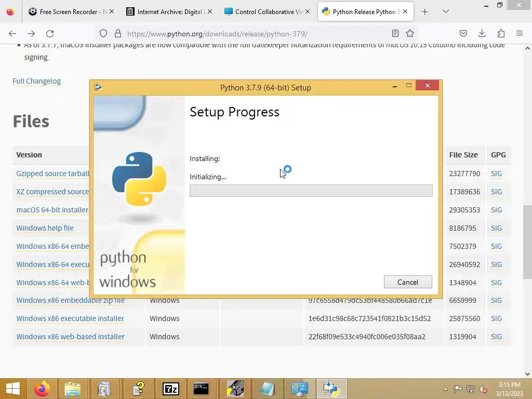This screenshot has height=399, width=532.
Task: Select the Python installer taskbar icon
Action: (x=332, y=389)
